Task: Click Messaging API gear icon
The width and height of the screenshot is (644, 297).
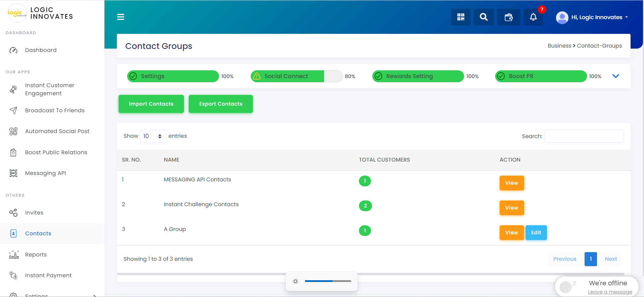Action: tap(13, 173)
